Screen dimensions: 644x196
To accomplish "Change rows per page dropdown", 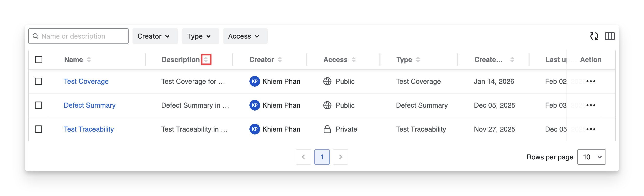I will pos(591,157).
